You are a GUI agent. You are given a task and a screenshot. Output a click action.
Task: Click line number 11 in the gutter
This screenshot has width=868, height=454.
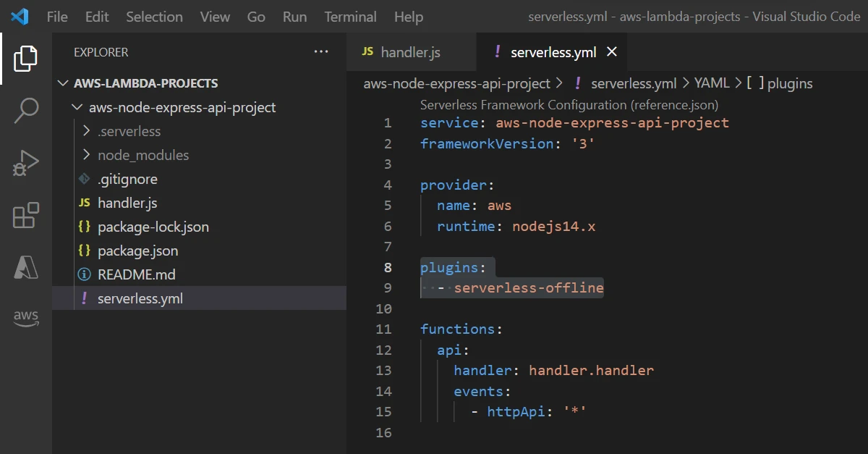pyautogui.click(x=384, y=329)
